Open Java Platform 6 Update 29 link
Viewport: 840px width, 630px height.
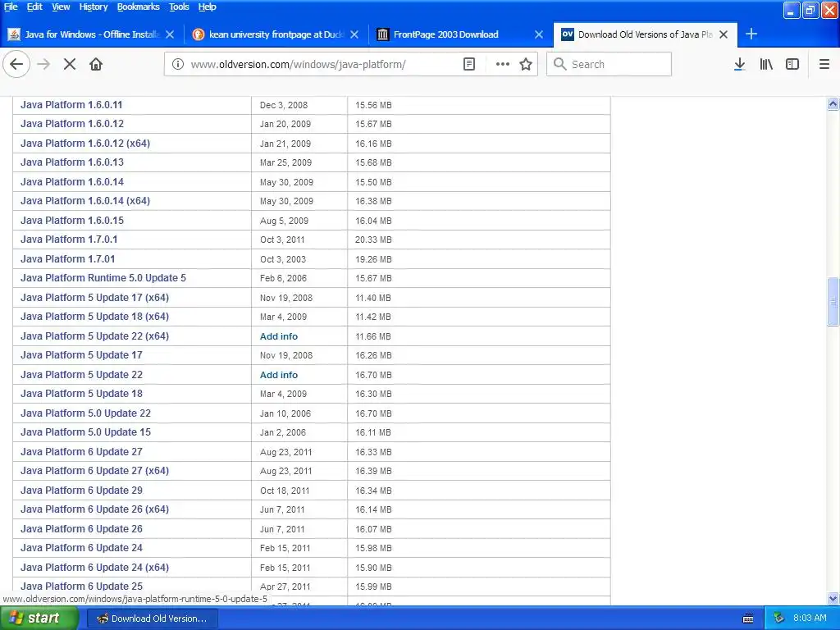click(x=81, y=491)
